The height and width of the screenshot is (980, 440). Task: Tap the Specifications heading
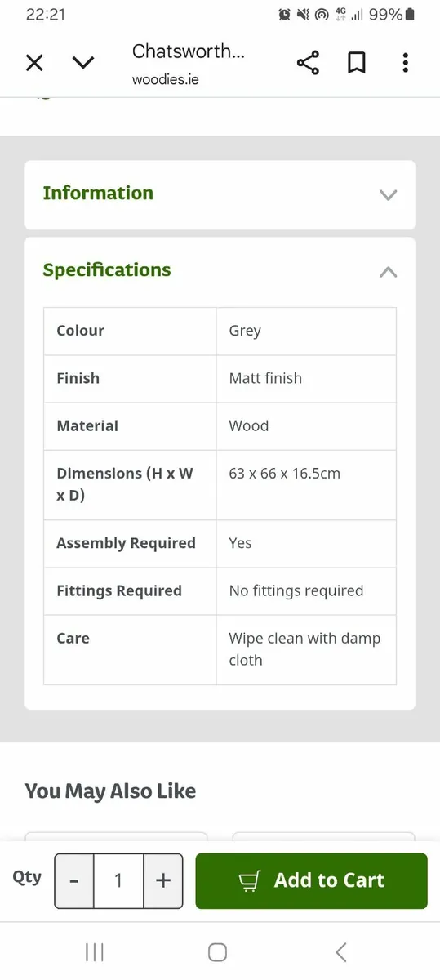[107, 270]
